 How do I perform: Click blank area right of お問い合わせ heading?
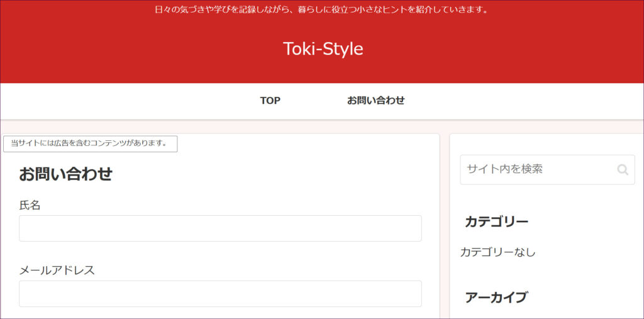(x=283, y=174)
